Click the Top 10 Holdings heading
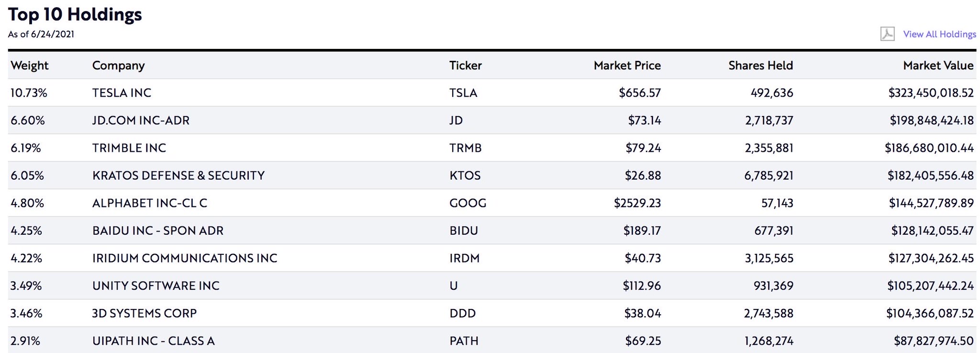The image size is (980, 353). click(75, 14)
